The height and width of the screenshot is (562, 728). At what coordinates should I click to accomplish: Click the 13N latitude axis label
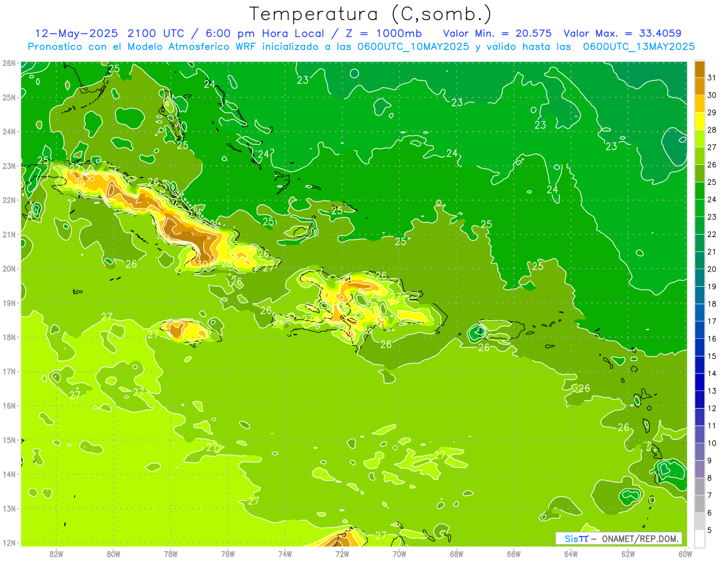8,508
